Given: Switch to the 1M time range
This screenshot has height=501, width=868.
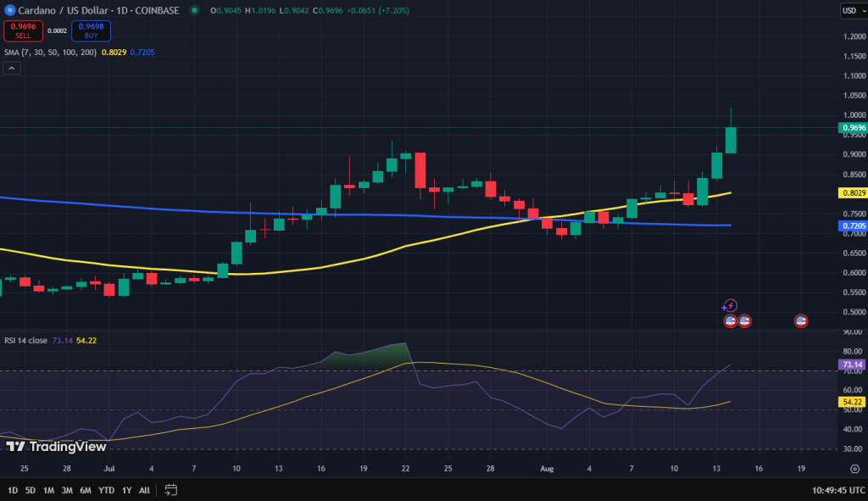Looking at the screenshot, I should [x=48, y=490].
